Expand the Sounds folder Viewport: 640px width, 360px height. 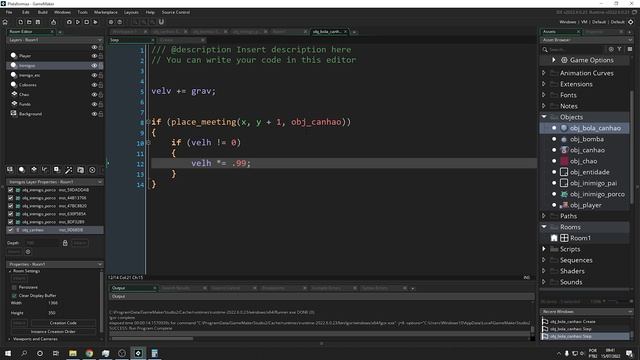pyautogui.click(x=544, y=282)
